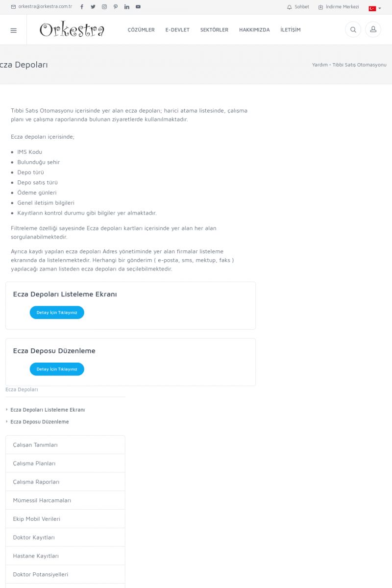Open the user account icon

coord(373,30)
